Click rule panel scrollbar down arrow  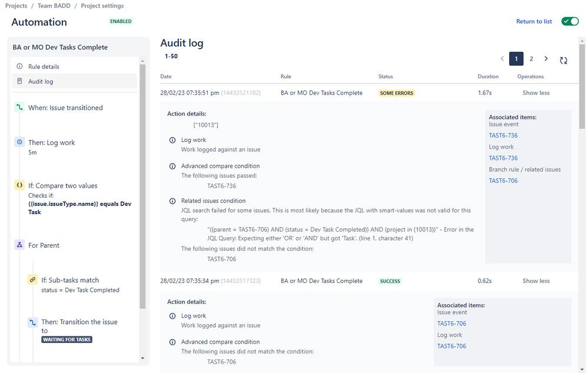click(142, 358)
